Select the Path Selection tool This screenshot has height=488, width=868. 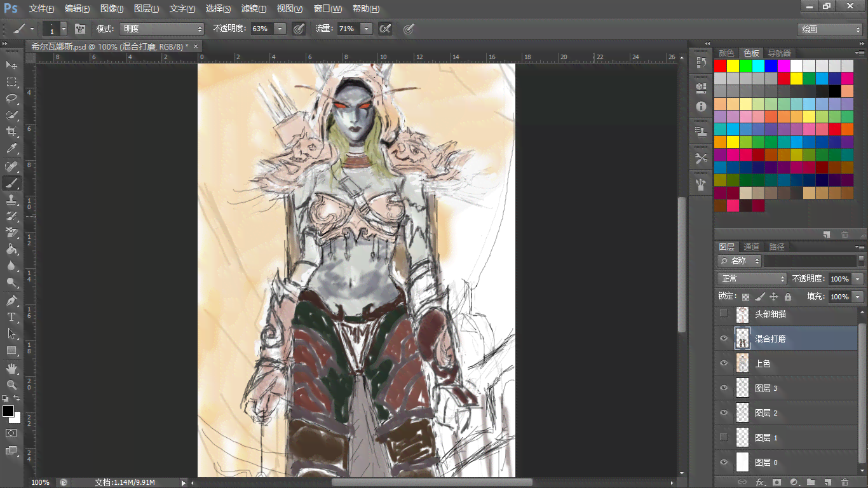point(11,334)
